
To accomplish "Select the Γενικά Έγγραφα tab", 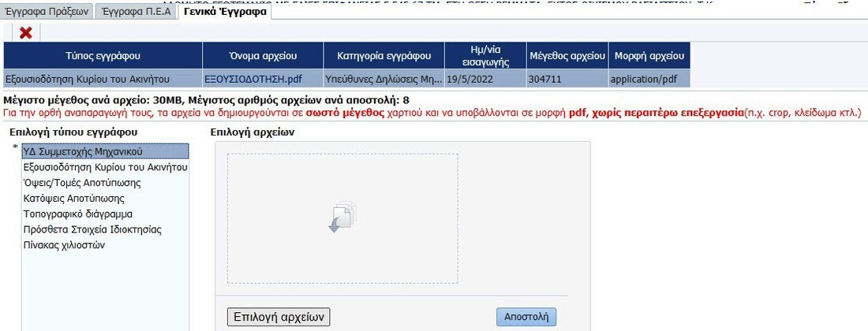I will [x=225, y=11].
